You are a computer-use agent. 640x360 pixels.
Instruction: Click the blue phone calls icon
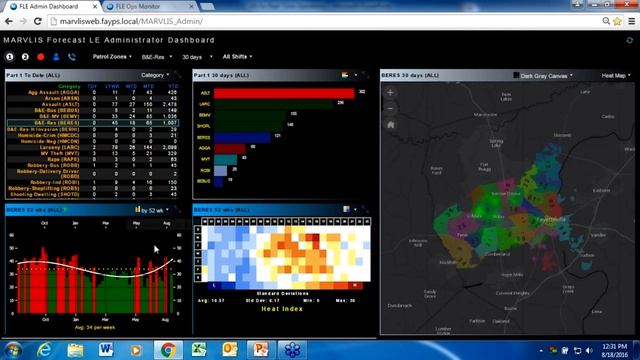[x=72, y=57]
